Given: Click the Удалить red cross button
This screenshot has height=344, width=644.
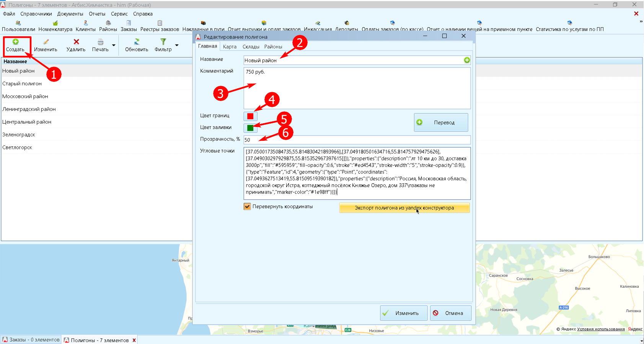Looking at the screenshot, I should [76, 45].
